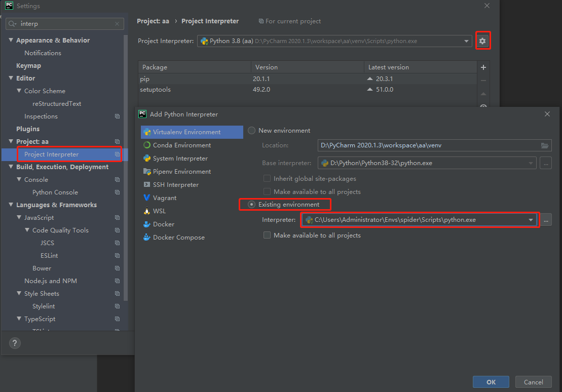Open reStructuredText color scheme page
Image resolution: width=562 pixels, height=392 pixels.
[x=57, y=103]
